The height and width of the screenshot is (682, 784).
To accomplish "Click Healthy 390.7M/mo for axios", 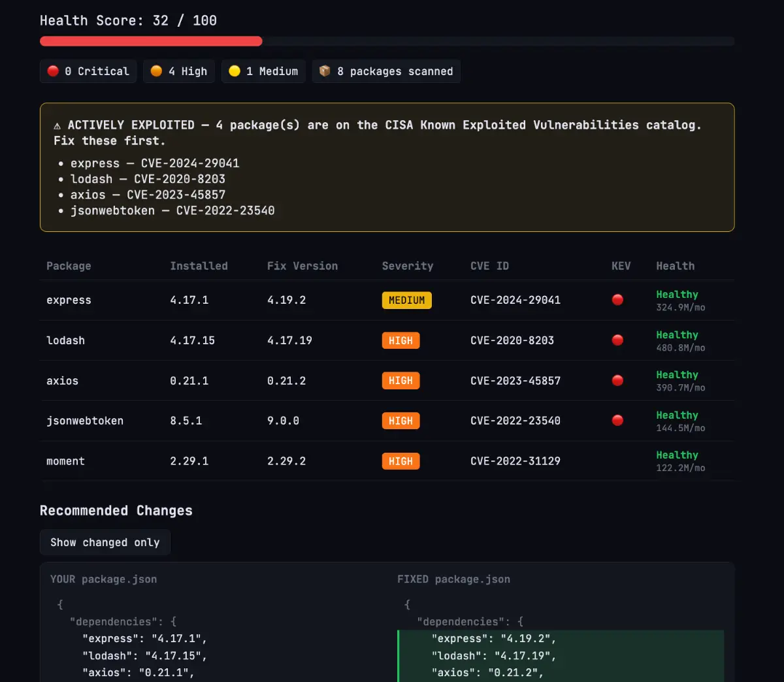I will 681,381.
